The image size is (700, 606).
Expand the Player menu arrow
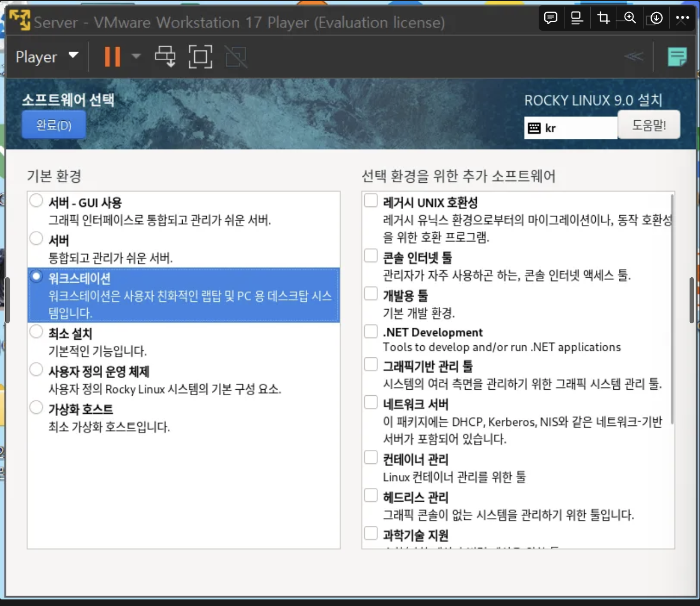pos(74,55)
